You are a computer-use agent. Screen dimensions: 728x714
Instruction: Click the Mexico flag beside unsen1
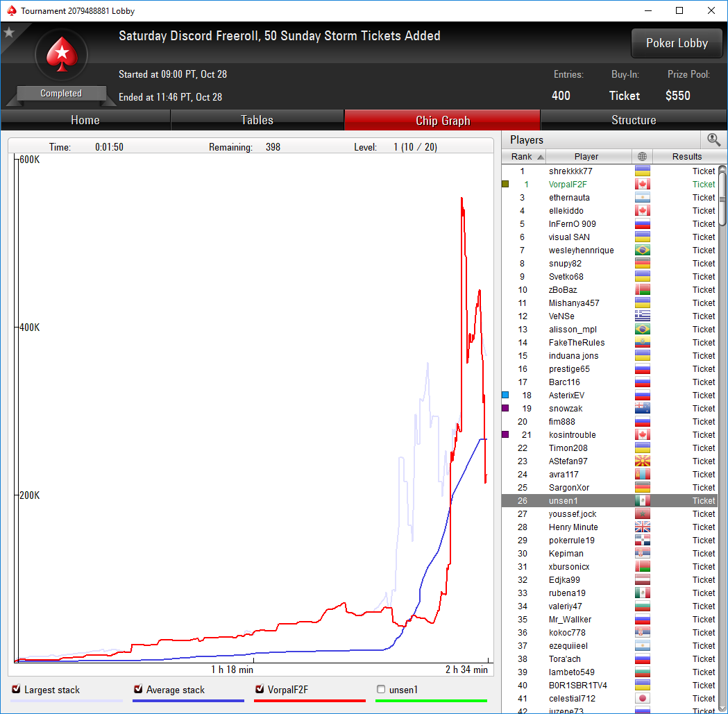(642, 500)
